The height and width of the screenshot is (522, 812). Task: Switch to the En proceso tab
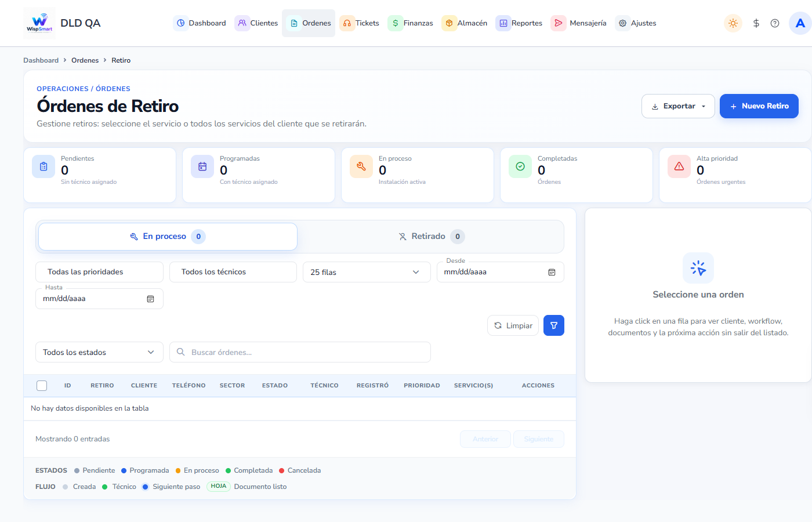pyautogui.click(x=168, y=237)
